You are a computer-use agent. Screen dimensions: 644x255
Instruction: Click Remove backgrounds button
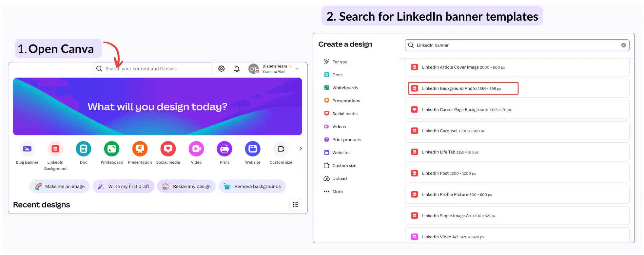252,186
